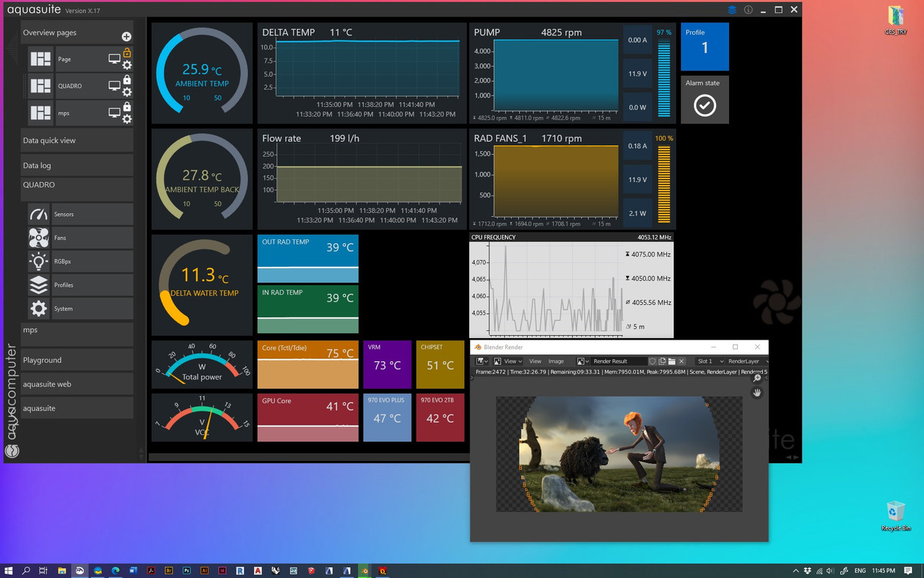The image size is (924, 578).
Task: Click the taskbar clock showing 11:45 PM
Action: click(884, 571)
